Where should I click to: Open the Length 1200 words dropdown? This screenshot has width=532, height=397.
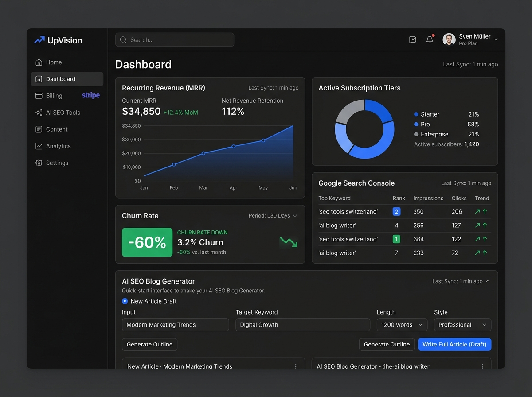[x=402, y=325]
